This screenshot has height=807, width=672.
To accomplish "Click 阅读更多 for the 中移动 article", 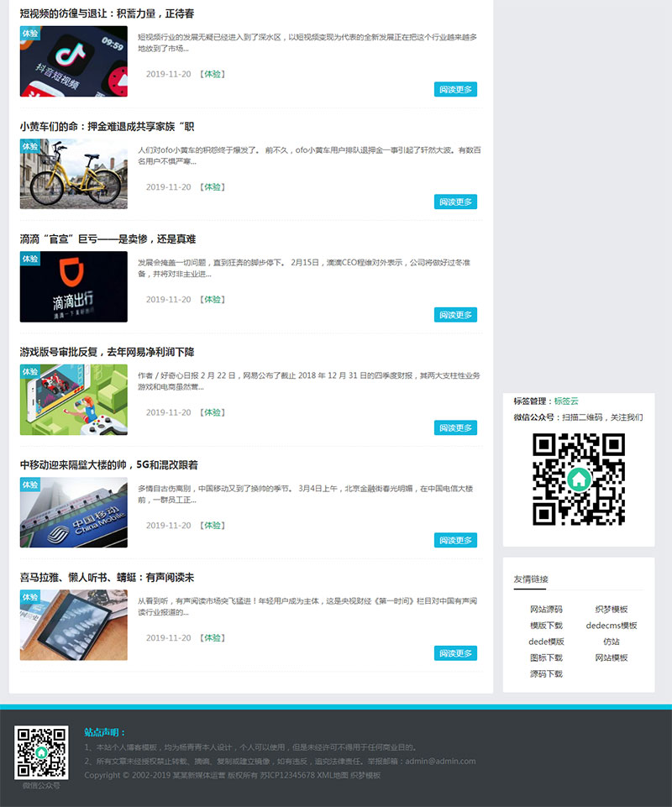I will [455, 541].
